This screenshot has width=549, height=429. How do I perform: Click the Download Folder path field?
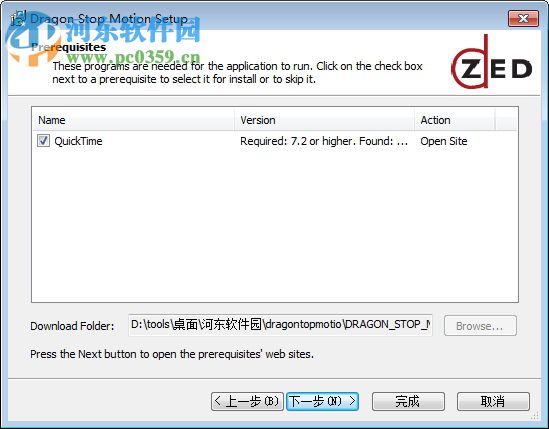click(280, 325)
